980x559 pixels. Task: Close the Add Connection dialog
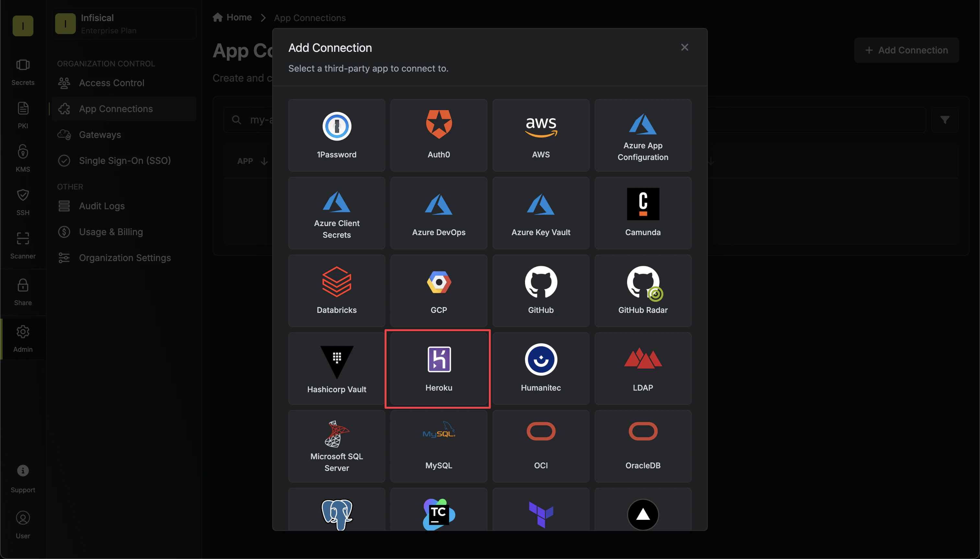(684, 47)
